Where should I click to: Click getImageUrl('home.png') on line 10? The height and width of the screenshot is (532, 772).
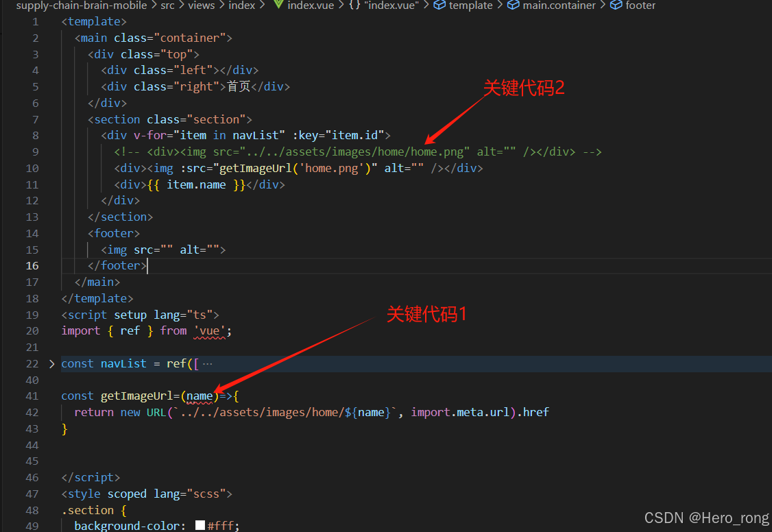(x=295, y=169)
